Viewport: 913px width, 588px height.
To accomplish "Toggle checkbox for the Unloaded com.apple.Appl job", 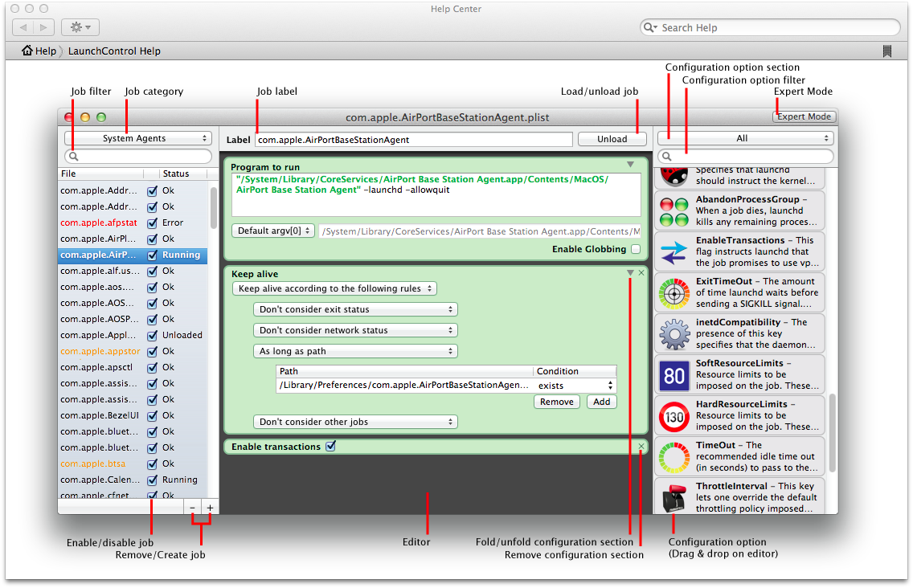I will [152, 335].
